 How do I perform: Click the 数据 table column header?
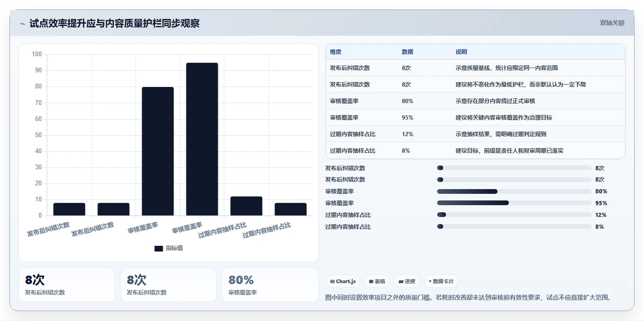407,52
